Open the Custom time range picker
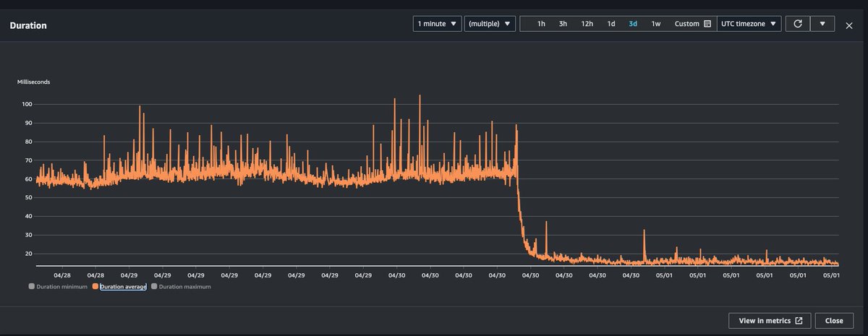868x336 pixels. (x=692, y=24)
